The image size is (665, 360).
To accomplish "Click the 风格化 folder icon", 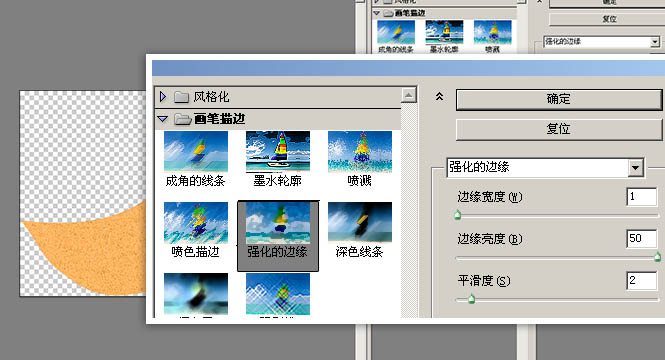I will pos(182,97).
